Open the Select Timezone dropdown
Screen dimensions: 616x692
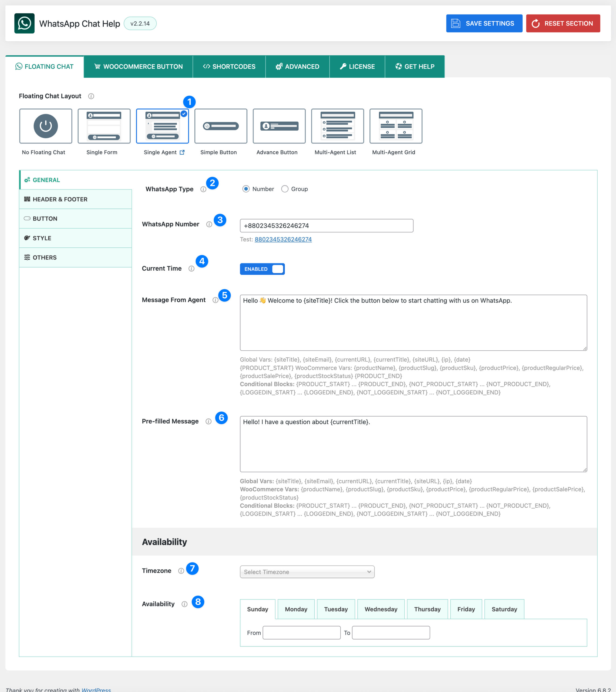coord(307,572)
